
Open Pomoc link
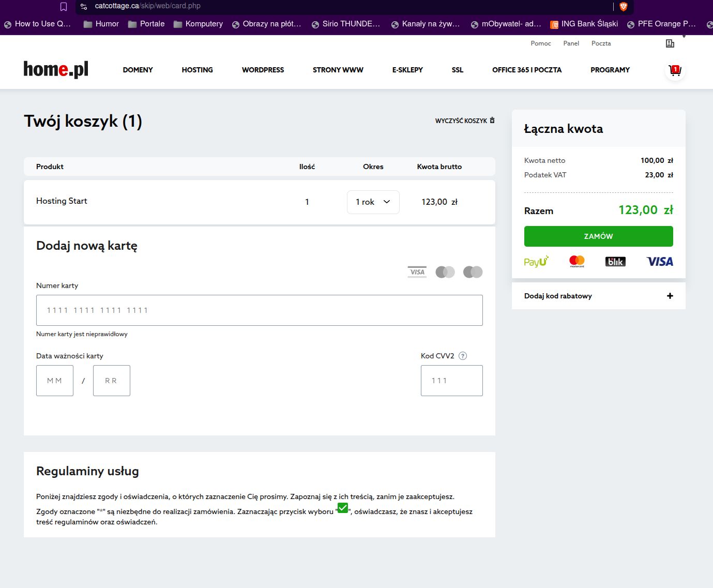(x=541, y=43)
